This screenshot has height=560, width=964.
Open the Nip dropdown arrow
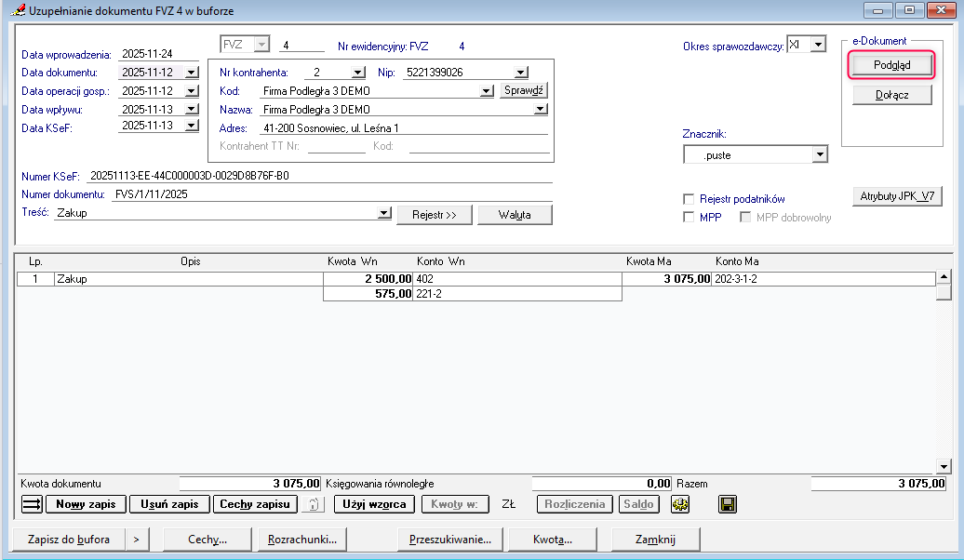click(x=521, y=73)
